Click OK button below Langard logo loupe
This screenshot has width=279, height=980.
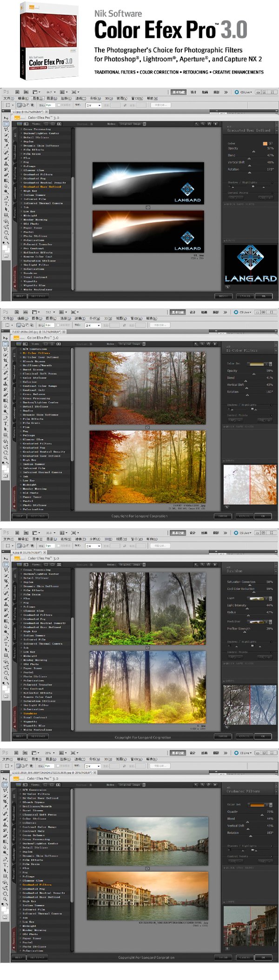click(x=264, y=296)
